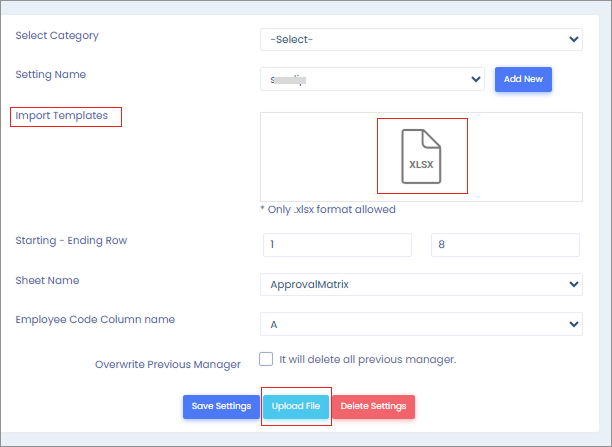Screen dimensions: 612x447
Task: Click the 'Only .xlsx format allowed' note
Action: (327, 210)
